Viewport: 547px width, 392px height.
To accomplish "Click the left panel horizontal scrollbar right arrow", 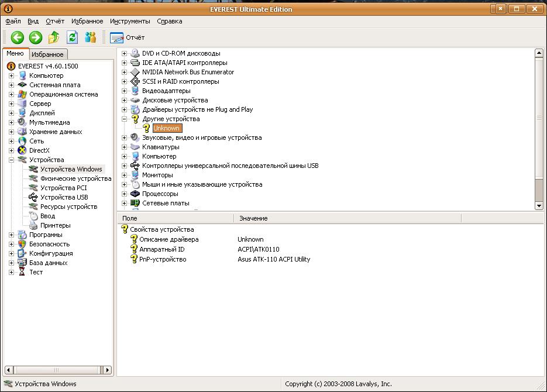I will click(x=107, y=370).
